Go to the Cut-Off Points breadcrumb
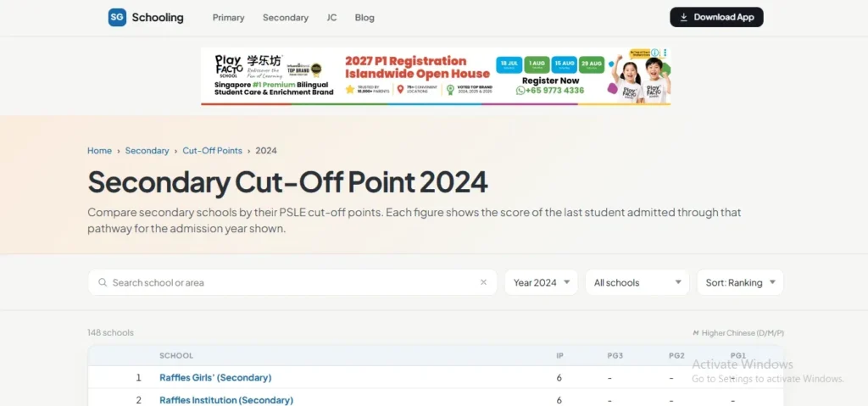Viewport: 868px width, 406px height. [x=213, y=151]
